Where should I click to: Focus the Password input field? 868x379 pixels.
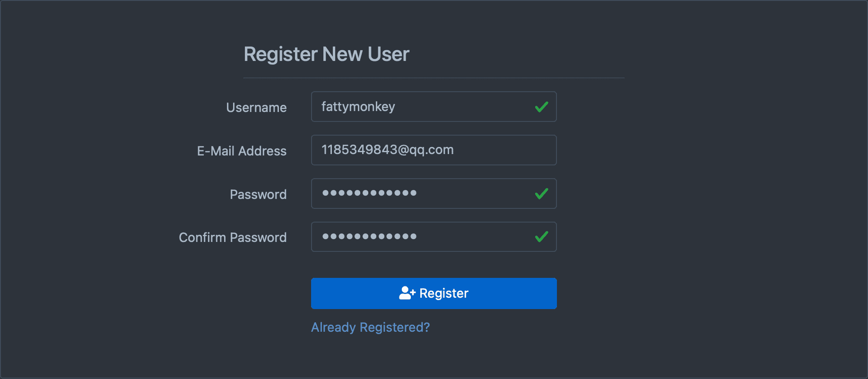[434, 193]
